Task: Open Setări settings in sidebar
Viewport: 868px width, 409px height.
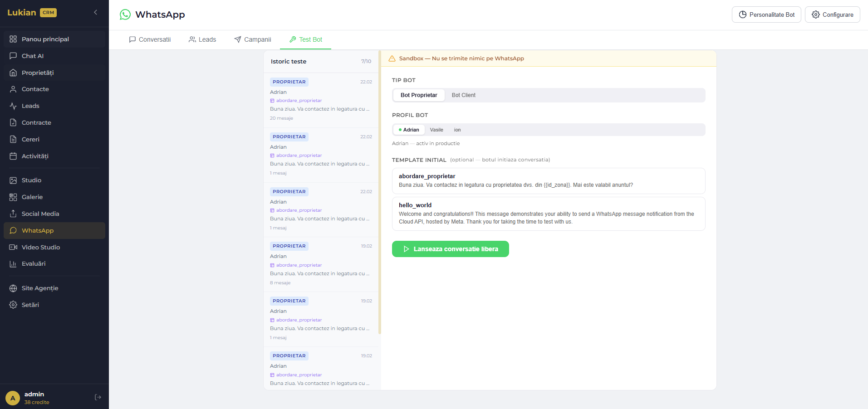Action: 30,305
